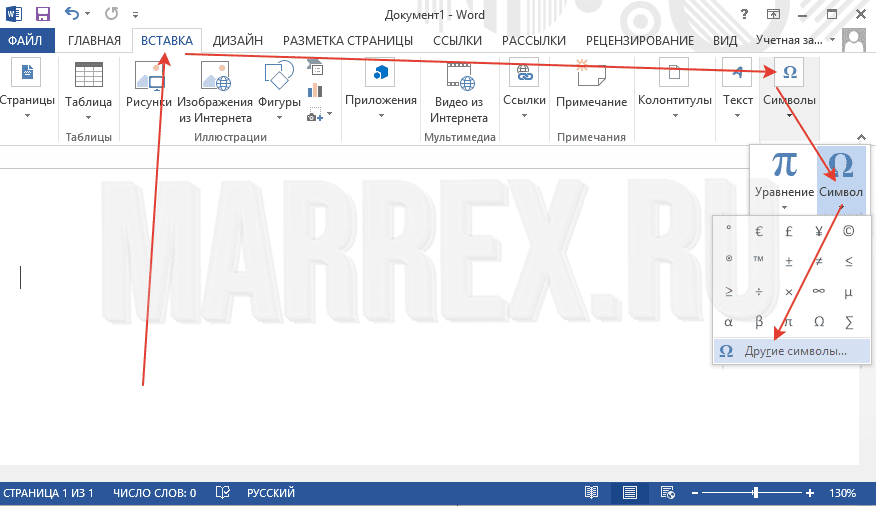The image size is (876, 506).
Task: Choose Другие символы... menu entry
Action: (x=792, y=351)
